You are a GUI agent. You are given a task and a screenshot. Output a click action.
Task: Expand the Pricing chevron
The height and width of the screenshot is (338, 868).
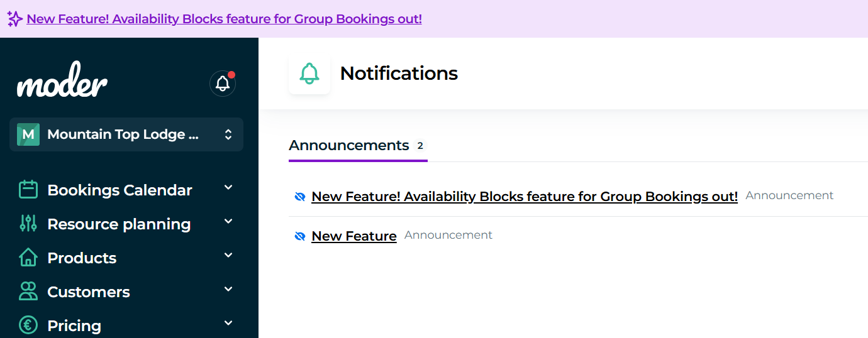pos(228,324)
